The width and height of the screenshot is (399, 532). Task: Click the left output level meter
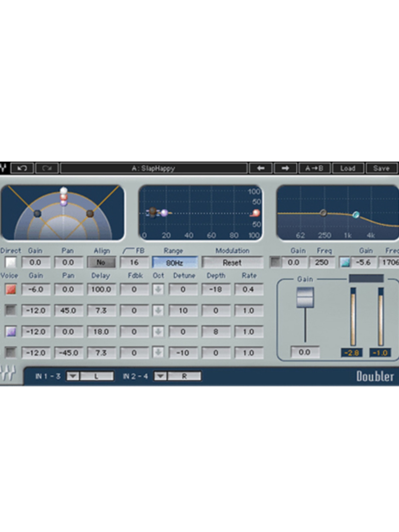pos(353,317)
